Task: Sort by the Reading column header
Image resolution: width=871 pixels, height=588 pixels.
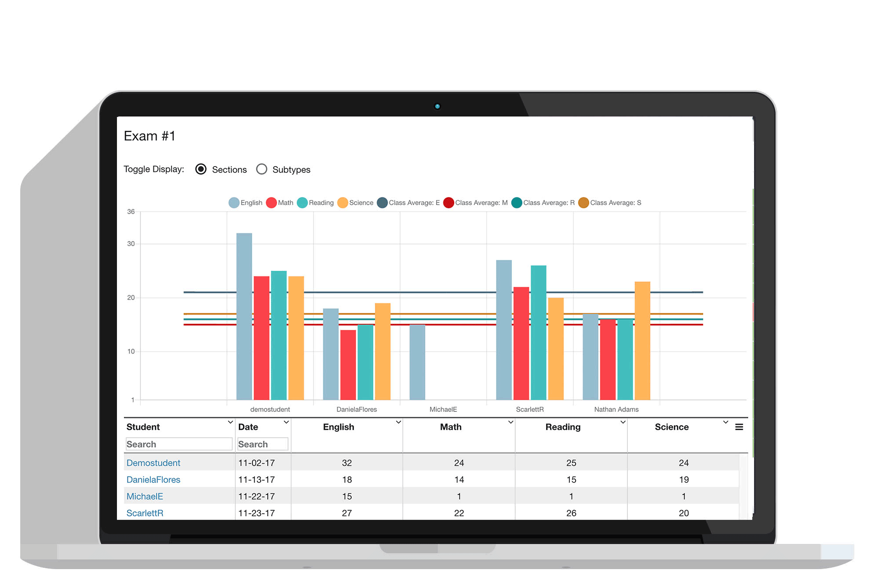Action: pyautogui.click(x=563, y=427)
